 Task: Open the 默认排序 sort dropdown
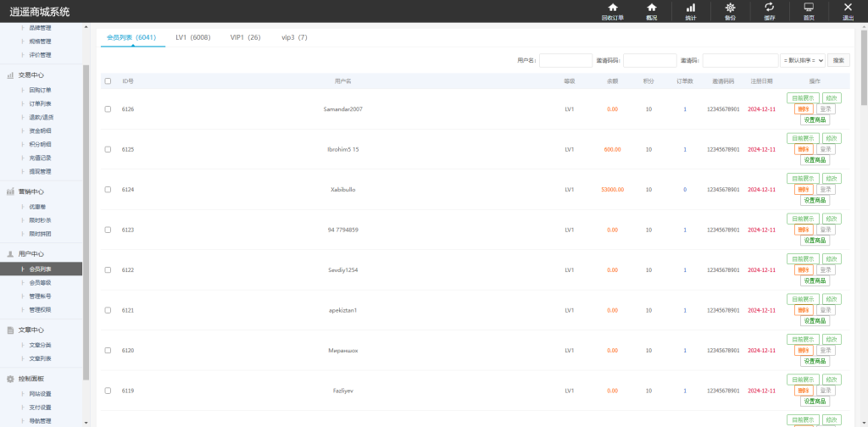(802, 60)
